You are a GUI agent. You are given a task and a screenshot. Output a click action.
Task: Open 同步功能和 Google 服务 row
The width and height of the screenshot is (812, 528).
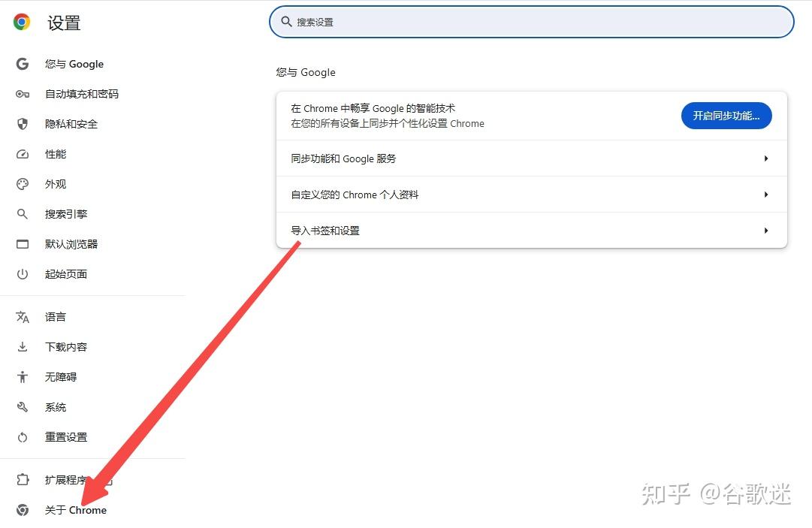(x=532, y=158)
